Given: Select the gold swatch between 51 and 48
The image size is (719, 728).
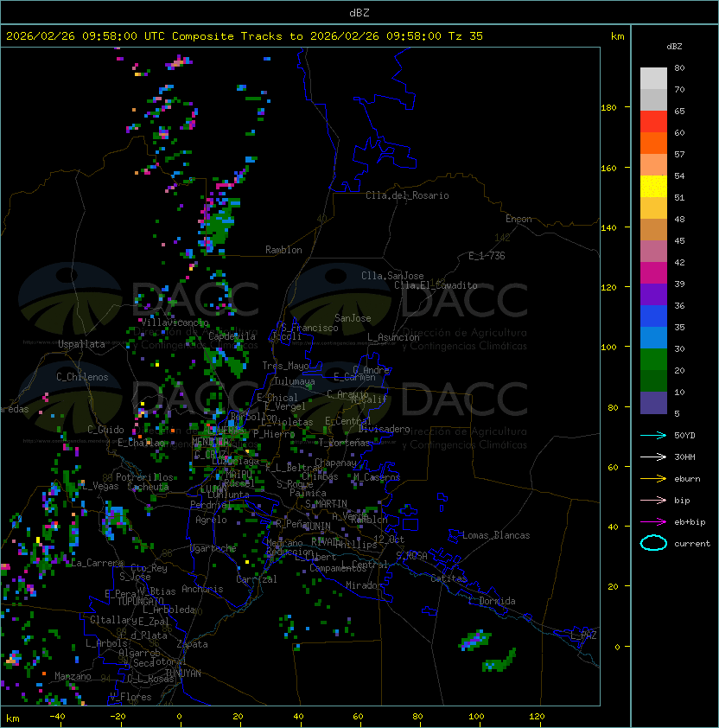Looking at the screenshot, I should [x=653, y=208].
